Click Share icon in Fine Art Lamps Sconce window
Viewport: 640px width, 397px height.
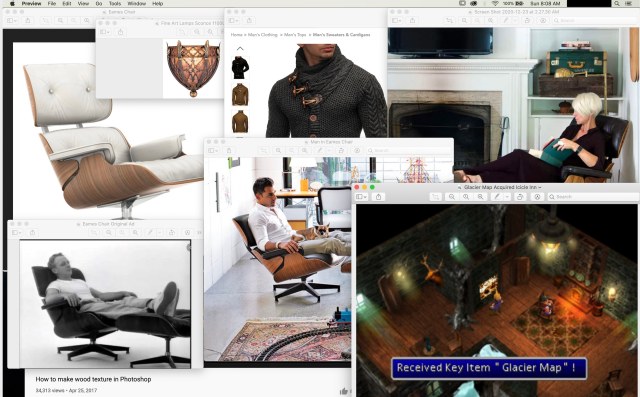[120, 32]
